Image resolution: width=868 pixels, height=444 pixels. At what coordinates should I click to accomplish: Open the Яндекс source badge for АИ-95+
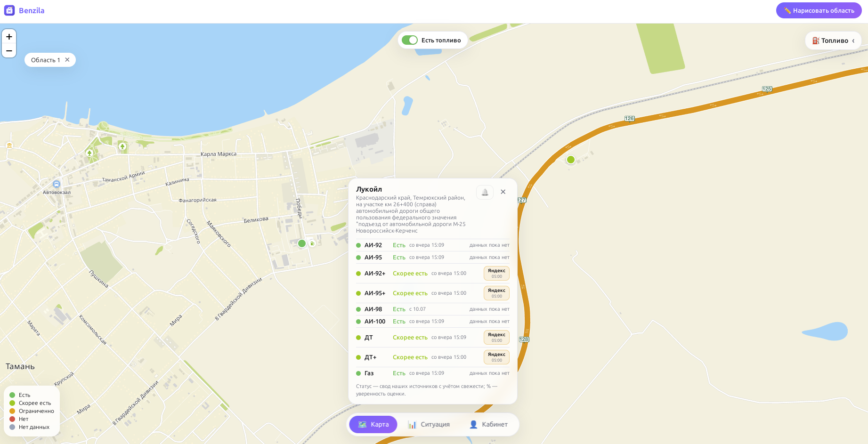point(496,293)
